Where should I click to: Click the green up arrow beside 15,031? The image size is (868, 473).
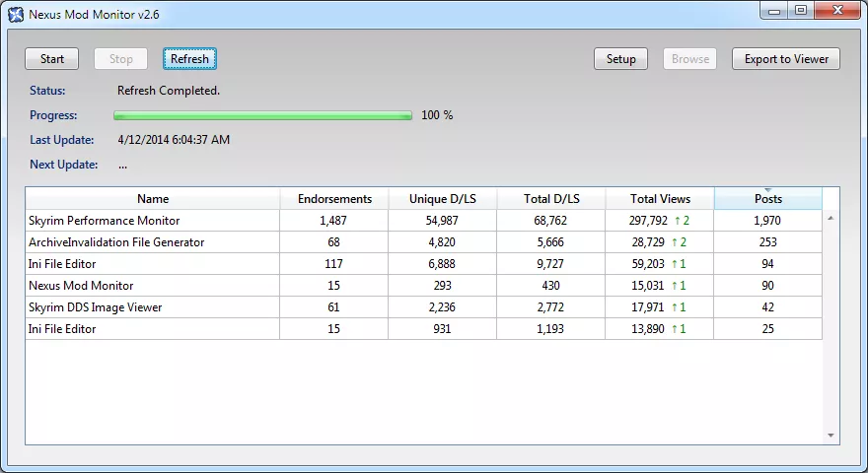675,286
